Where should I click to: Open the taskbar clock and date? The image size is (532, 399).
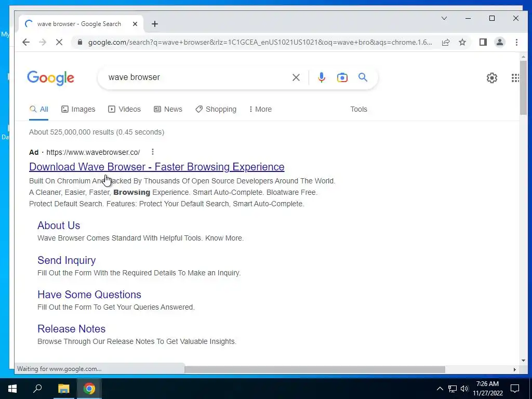(x=487, y=389)
